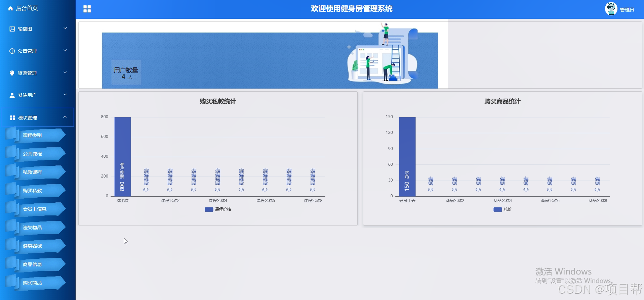Screen dimensions: 644x300
Task: Open the administrator robot avatar
Action: [611, 9]
